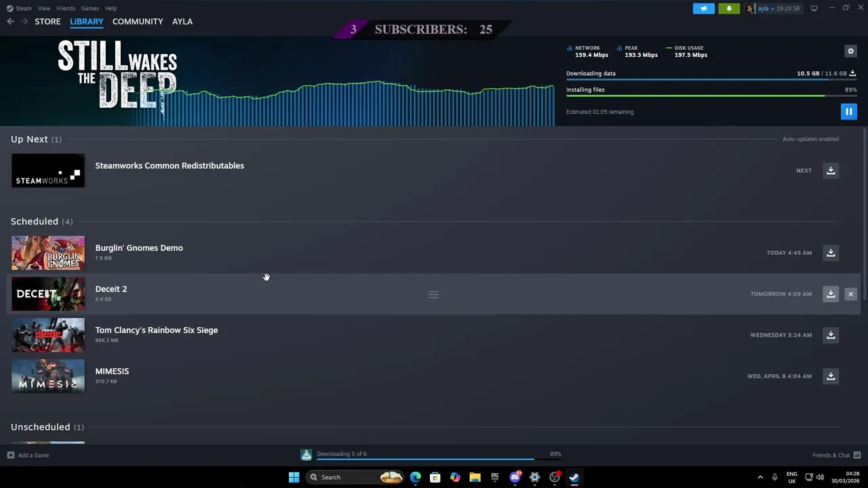Remove Deceit 2 from the queue
The height and width of the screenshot is (488, 868).
[850, 294]
